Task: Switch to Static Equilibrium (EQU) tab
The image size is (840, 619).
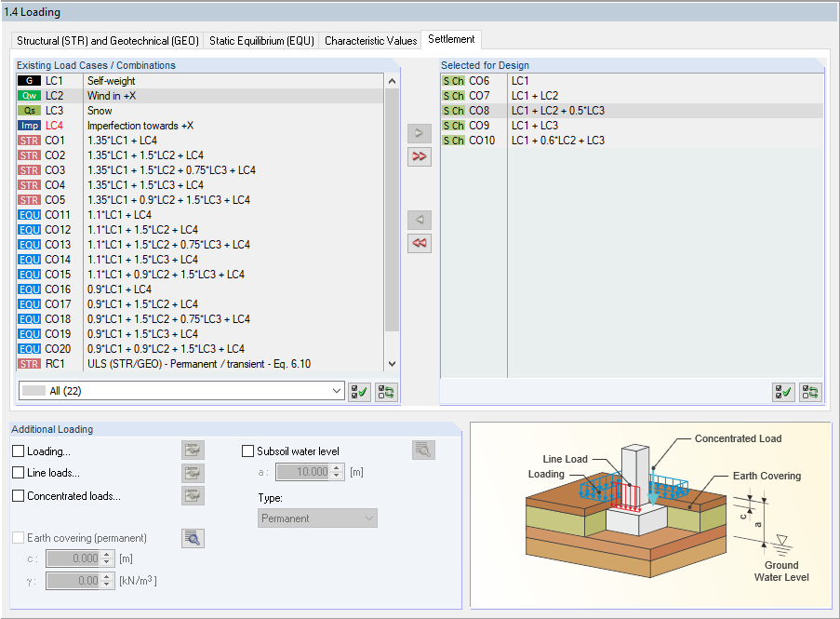Action: (x=261, y=41)
